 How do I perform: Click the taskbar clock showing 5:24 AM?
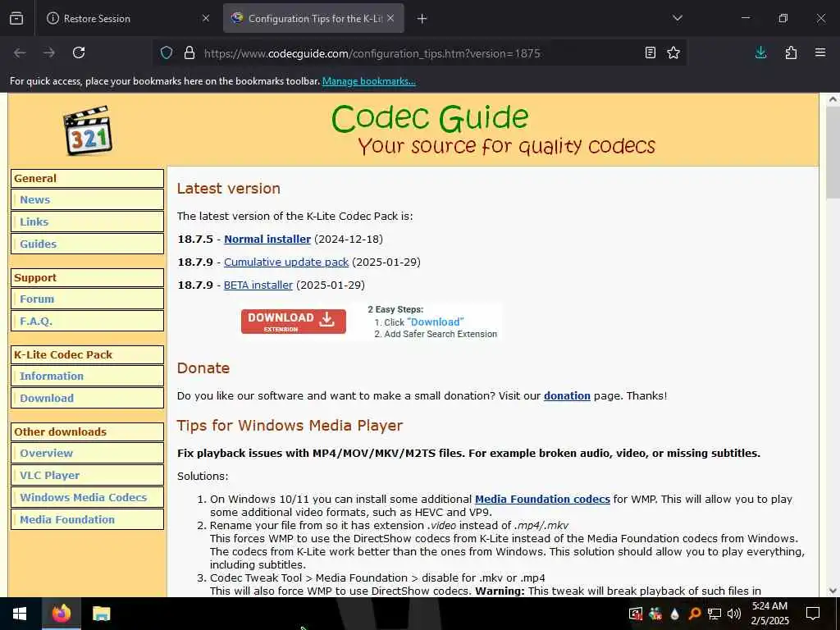769,614
